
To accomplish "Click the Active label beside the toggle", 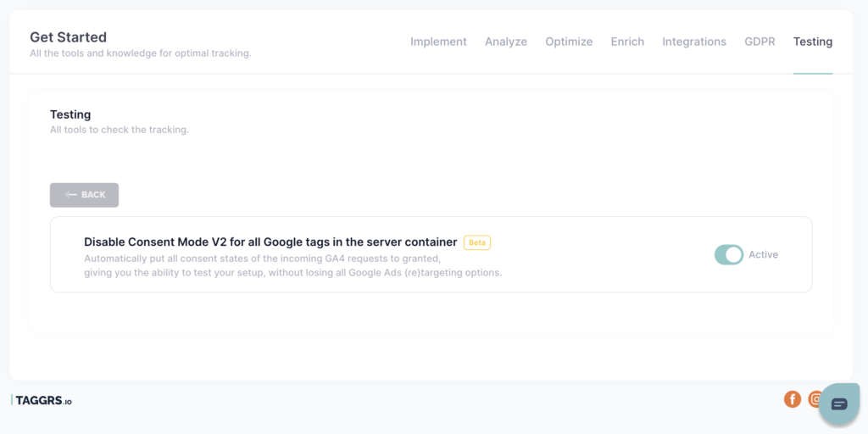I will click(764, 254).
